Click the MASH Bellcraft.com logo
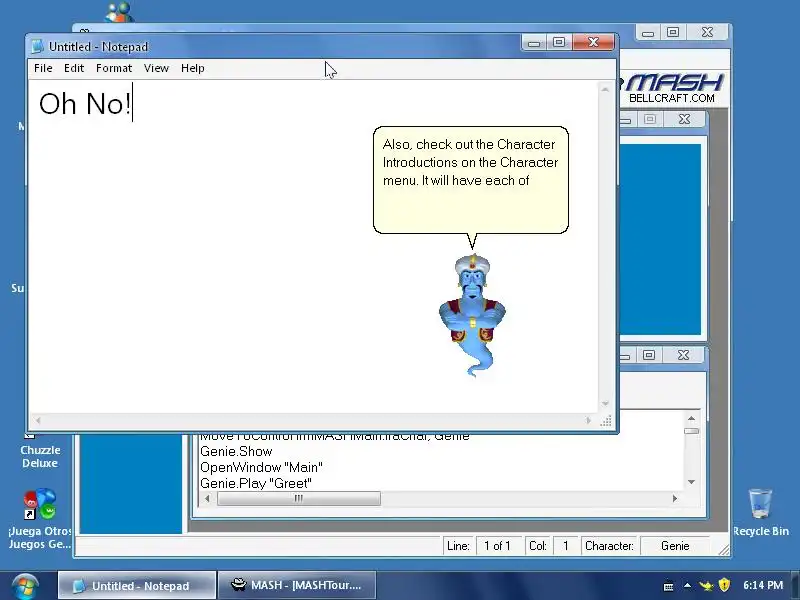Viewport: 800px width, 600px height. [x=671, y=88]
